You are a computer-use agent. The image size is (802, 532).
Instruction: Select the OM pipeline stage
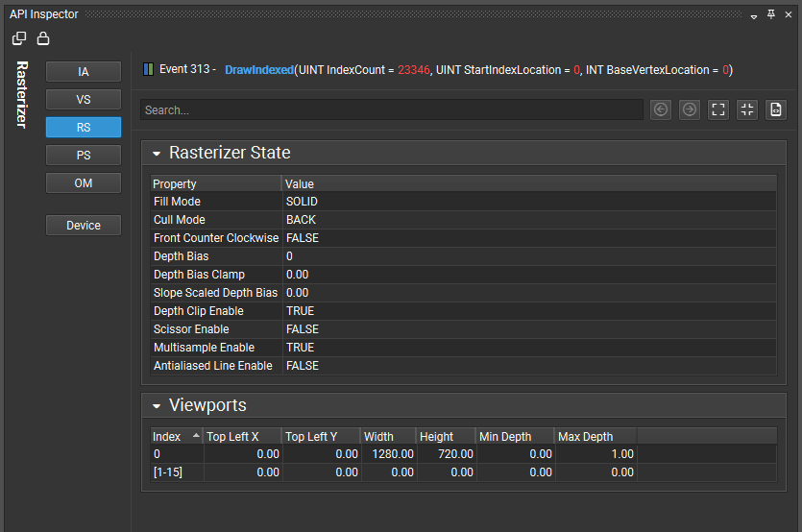[84, 183]
